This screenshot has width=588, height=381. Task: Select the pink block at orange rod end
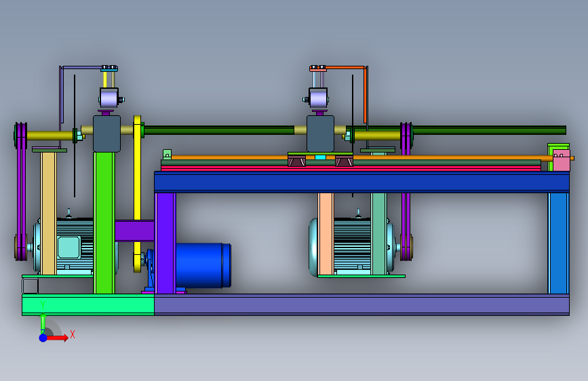click(x=562, y=161)
